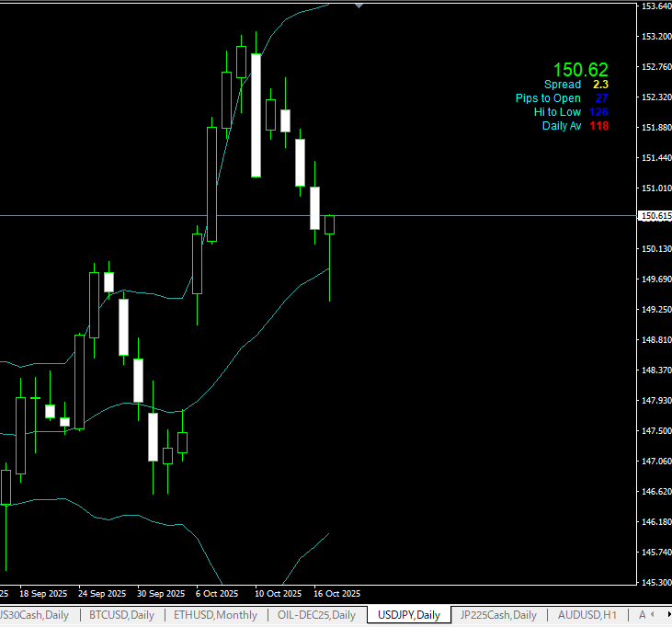Click the Pips to Open label
672x627 pixels.
click(x=548, y=98)
